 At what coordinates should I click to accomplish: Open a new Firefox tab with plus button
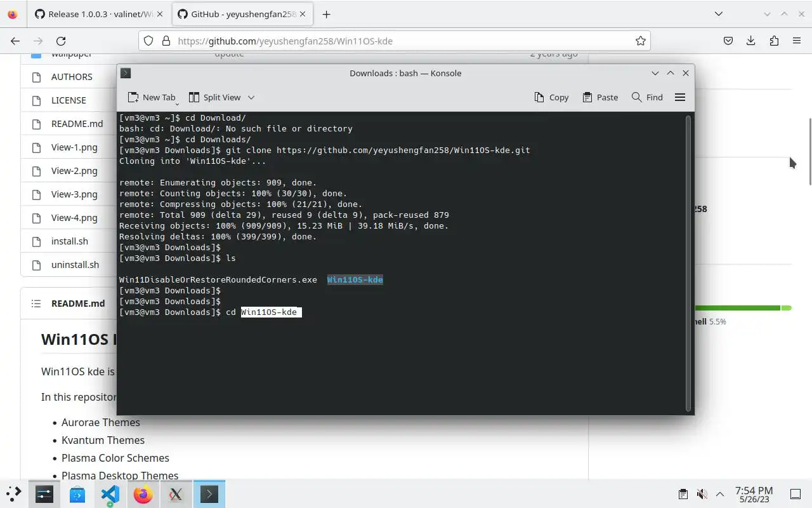[x=326, y=14]
